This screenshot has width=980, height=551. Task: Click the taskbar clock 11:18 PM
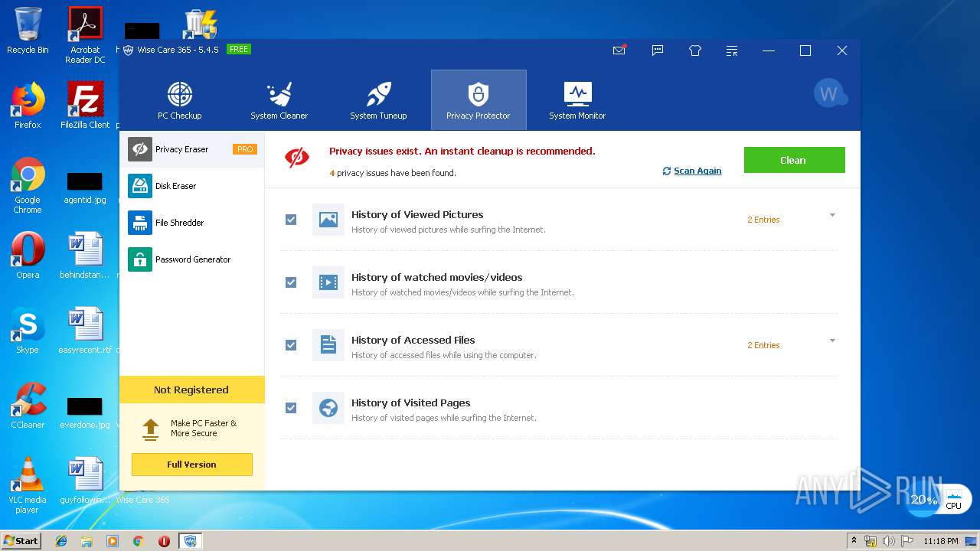point(941,541)
